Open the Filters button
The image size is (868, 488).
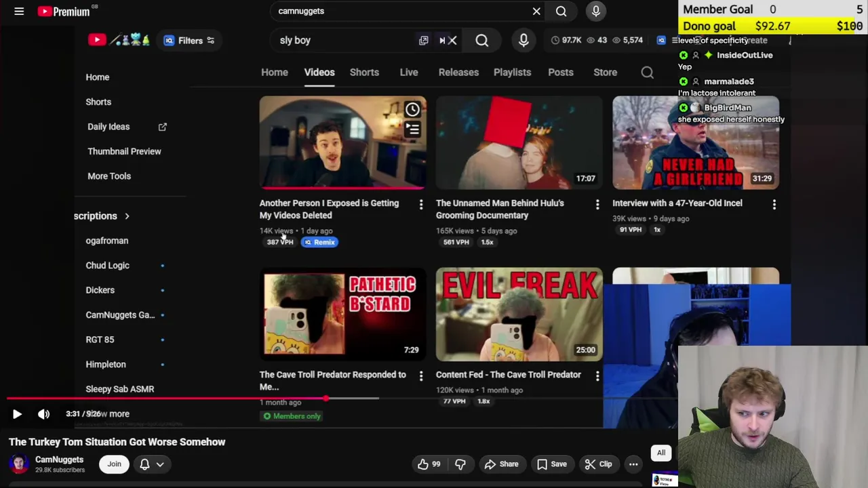coord(189,40)
